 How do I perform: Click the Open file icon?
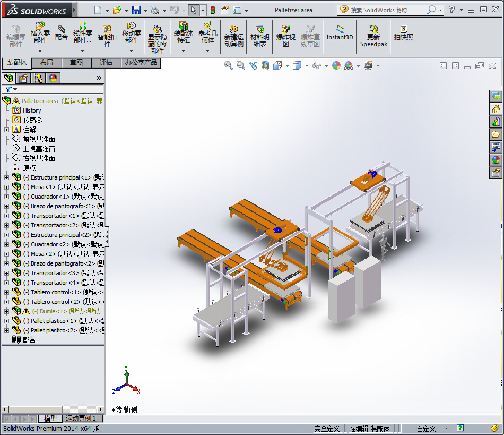[x=117, y=10]
